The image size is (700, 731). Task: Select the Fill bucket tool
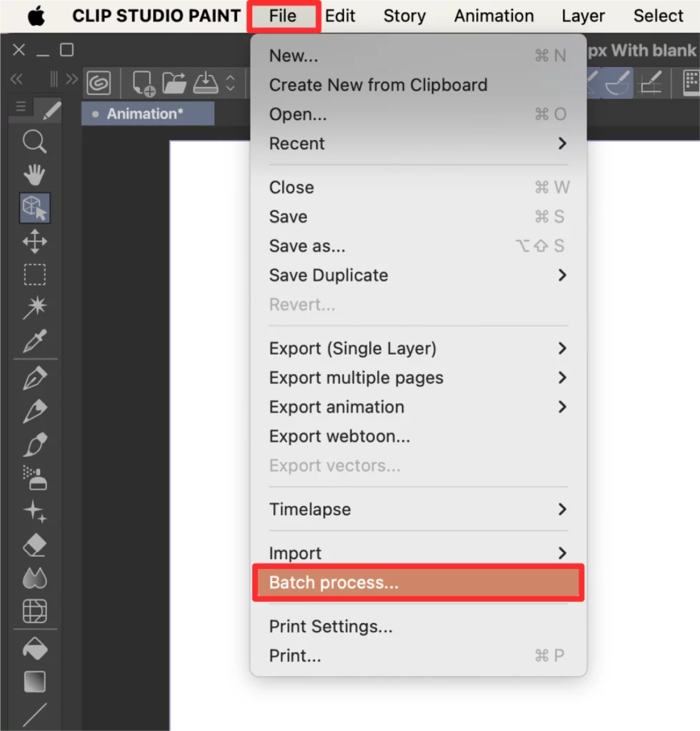pos(34,648)
